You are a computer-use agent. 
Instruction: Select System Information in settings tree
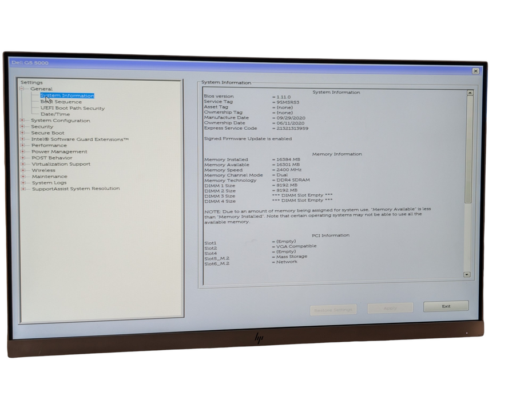(x=67, y=95)
